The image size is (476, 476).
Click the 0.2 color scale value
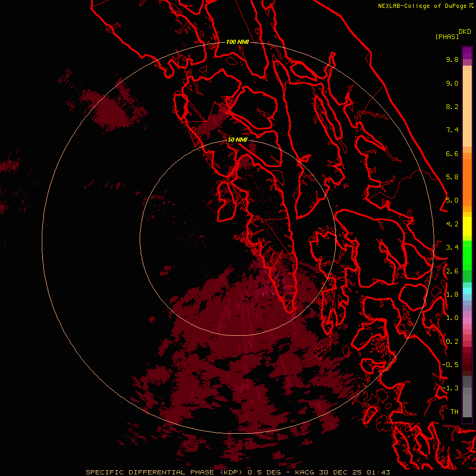tap(452, 342)
